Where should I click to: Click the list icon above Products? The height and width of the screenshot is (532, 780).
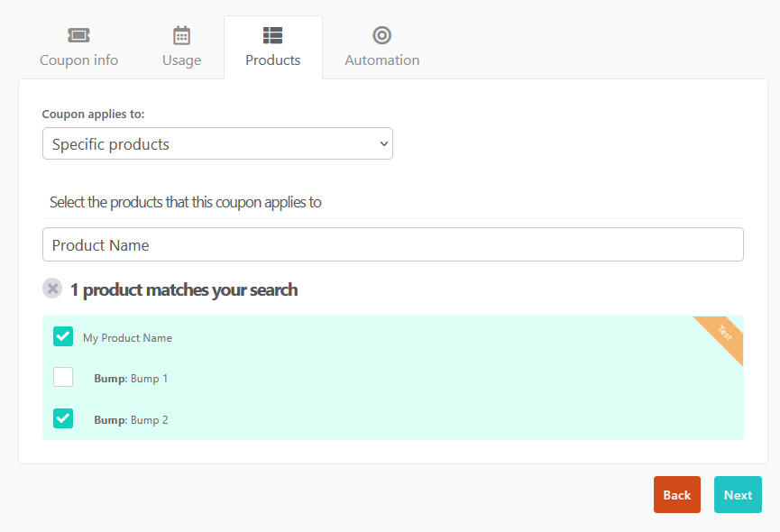[272, 35]
